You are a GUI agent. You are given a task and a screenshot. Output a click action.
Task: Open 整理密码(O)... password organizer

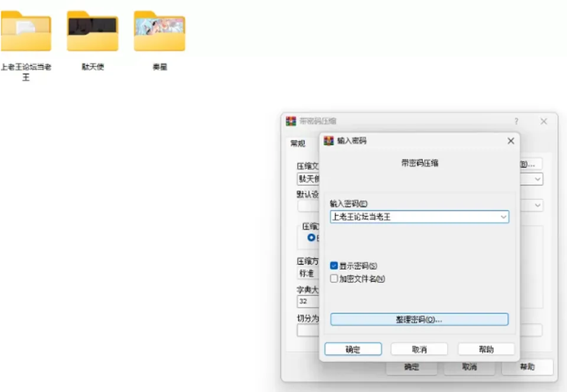(419, 319)
